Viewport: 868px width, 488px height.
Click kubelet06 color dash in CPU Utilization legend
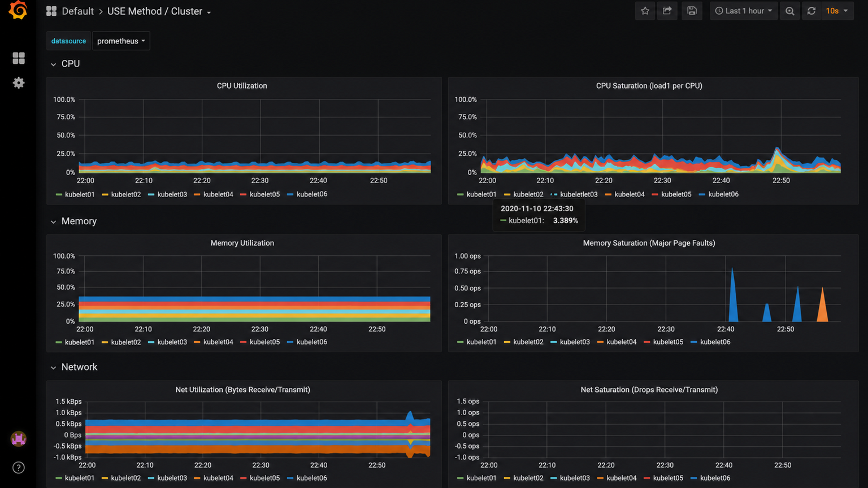pyautogui.click(x=290, y=195)
